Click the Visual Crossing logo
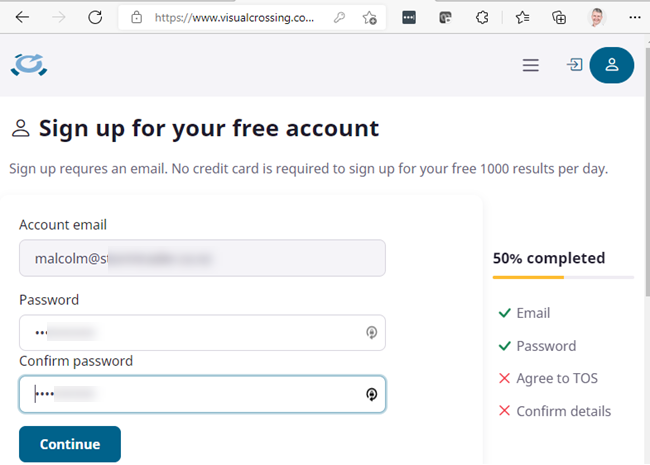 coord(29,65)
